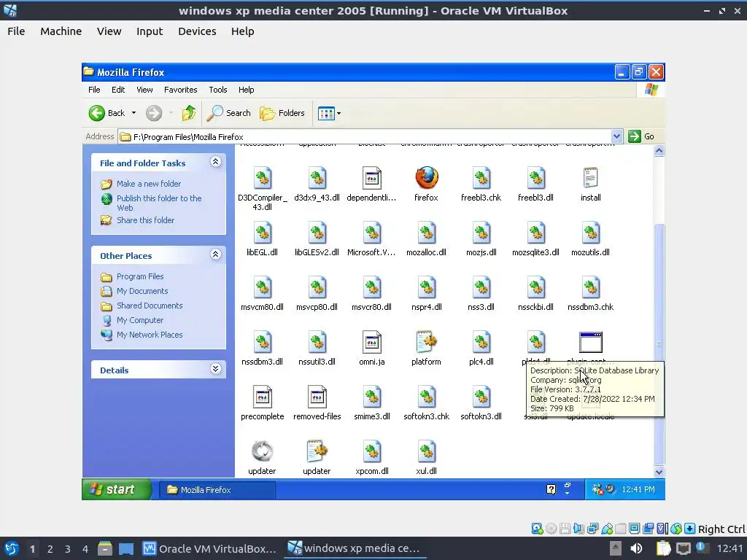The width and height of the screenshot is (747, 560).
Task: Click the file list scrollbar up arrow
Action: pos(659,151)
